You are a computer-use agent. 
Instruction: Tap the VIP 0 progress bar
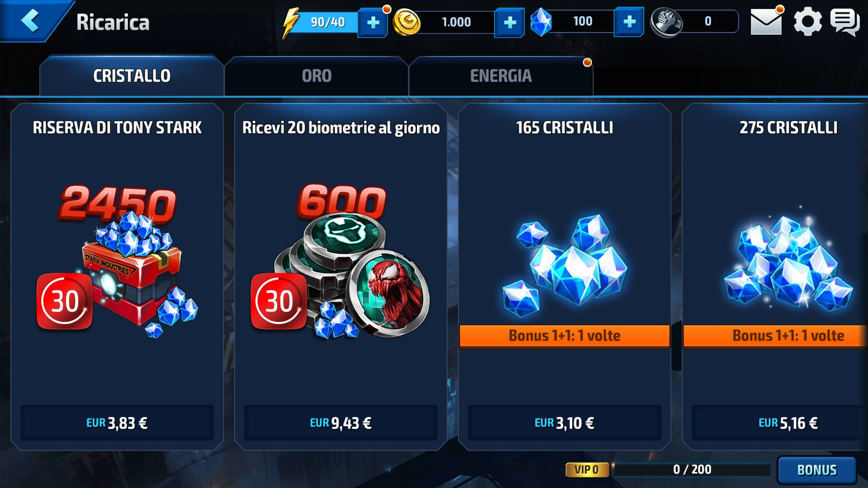692,470
